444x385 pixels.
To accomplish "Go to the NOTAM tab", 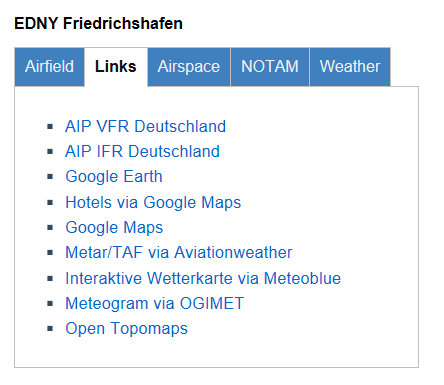I will (x=270, y=67).
